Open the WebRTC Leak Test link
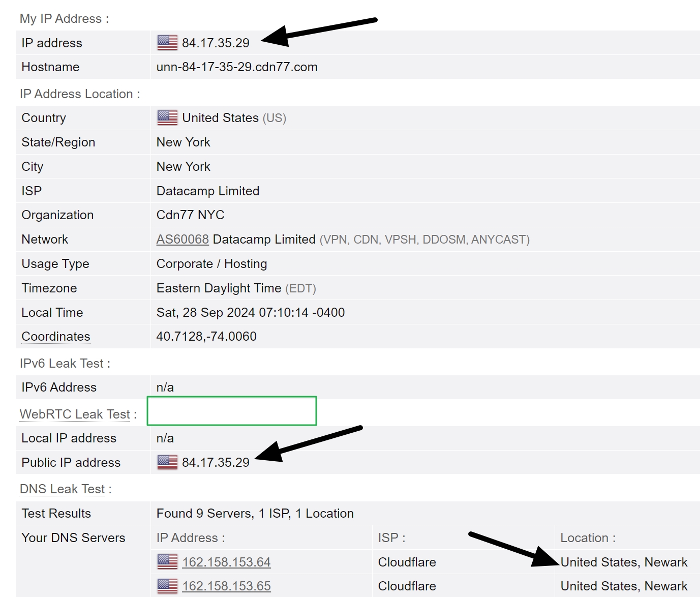The image size is (700, 597). click(x=74, y=414)
